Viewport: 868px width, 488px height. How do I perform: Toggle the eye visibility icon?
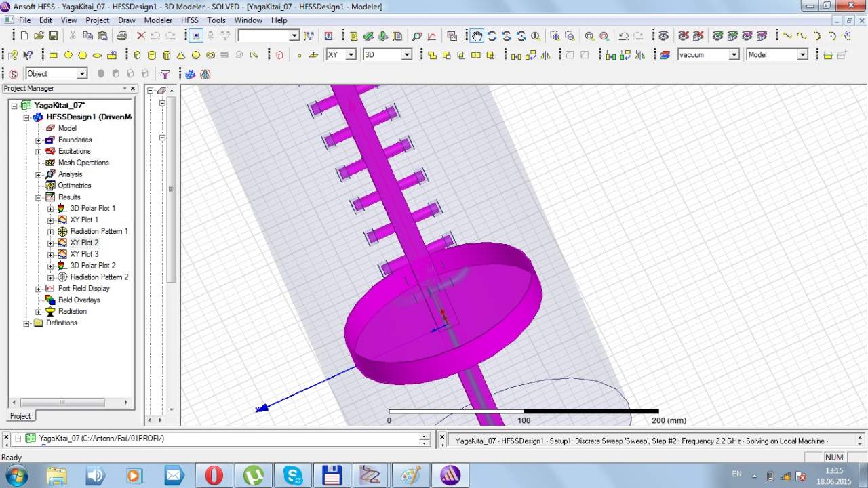[x=664, y=36]
